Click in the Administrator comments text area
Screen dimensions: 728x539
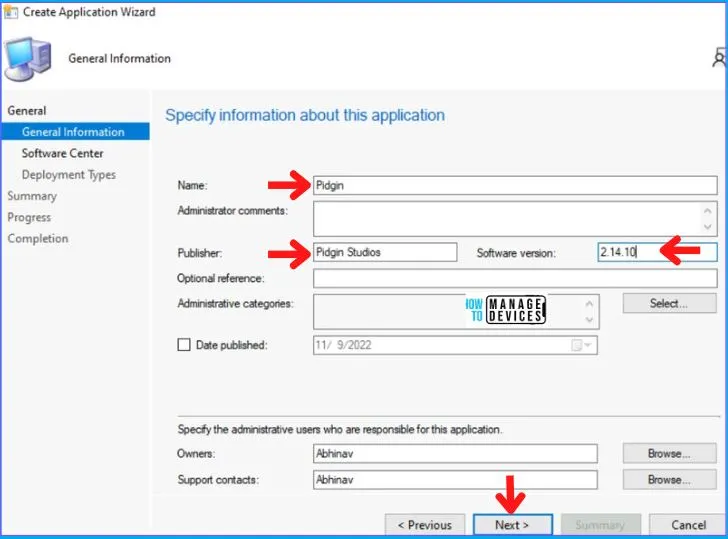coord(515,219)
